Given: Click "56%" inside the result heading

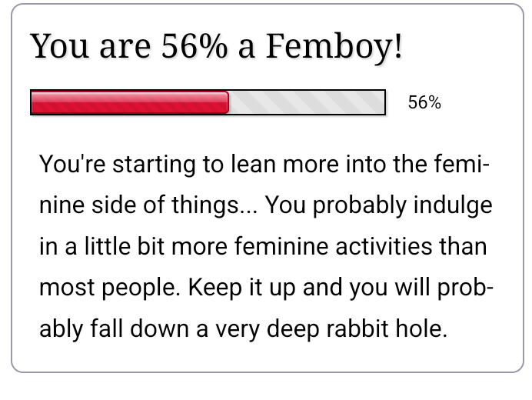Looking at the screenshot, I should (x=195, y=48).
